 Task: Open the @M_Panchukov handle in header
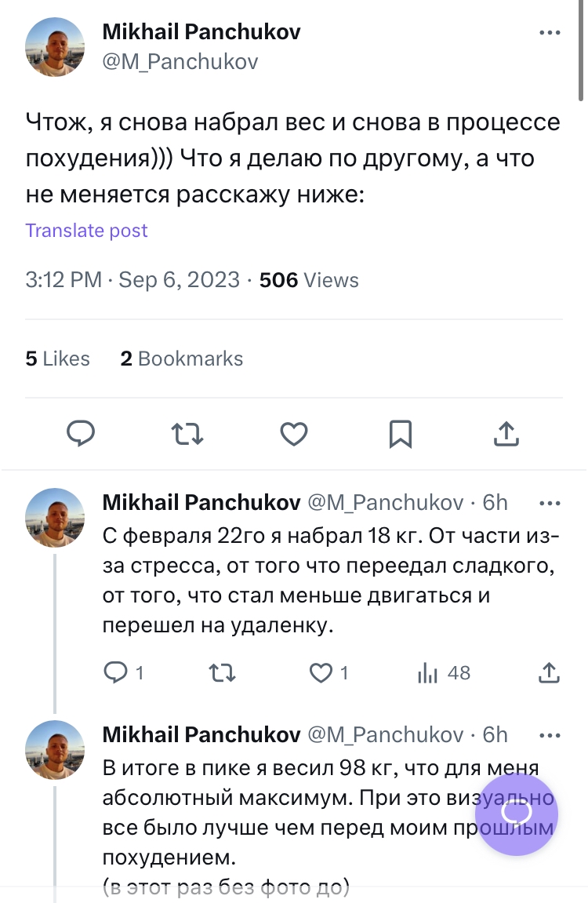(x=180, y=61)
